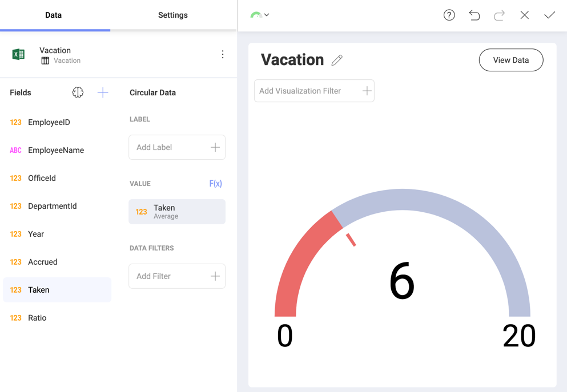Click the gauge value 6
Viewport: 567px width, 392px height.
click(402, 281)
